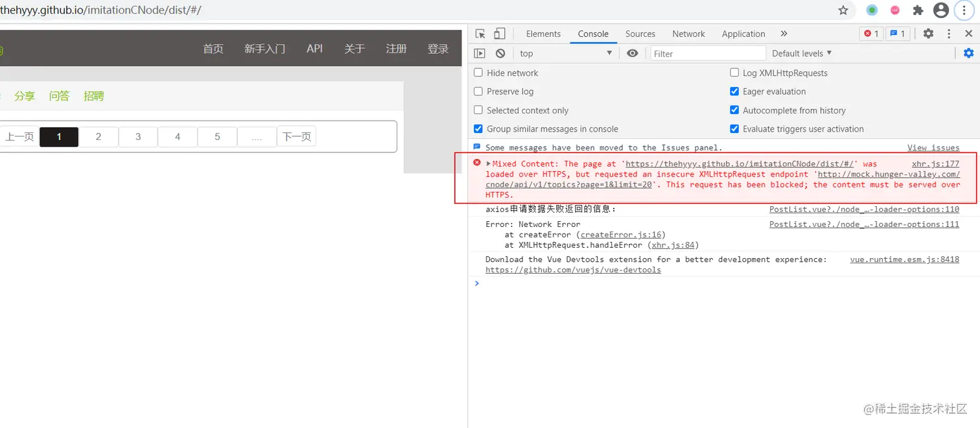Create a live expression with the eye icon
980x428 pixels.
coord(633,53)
